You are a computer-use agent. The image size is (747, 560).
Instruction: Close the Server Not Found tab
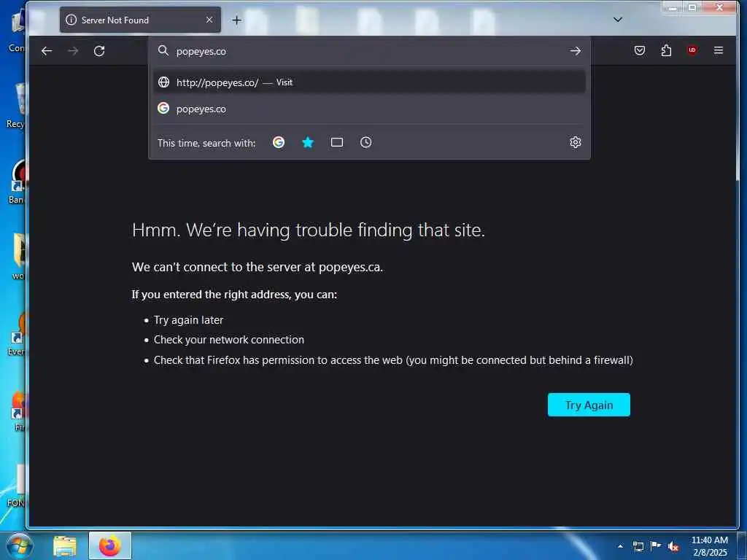(209, 20)
